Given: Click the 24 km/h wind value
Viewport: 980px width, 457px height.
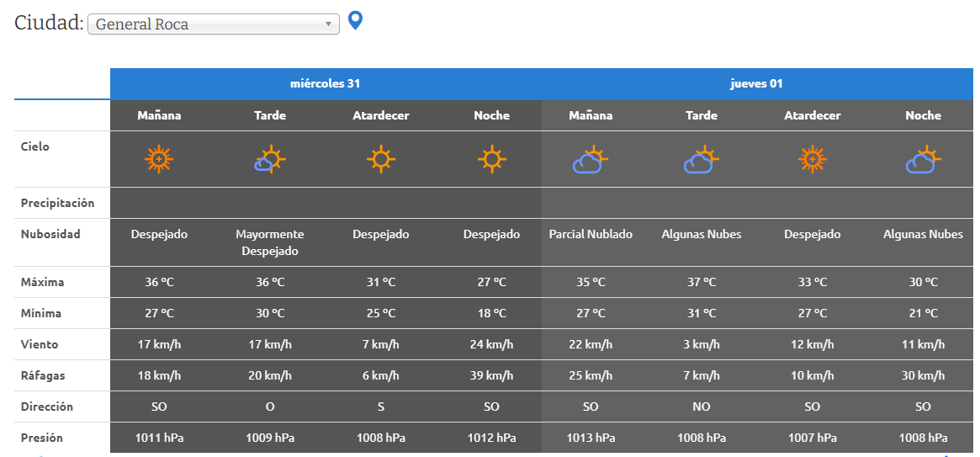Looking at the screenshot, I should 492,344.
